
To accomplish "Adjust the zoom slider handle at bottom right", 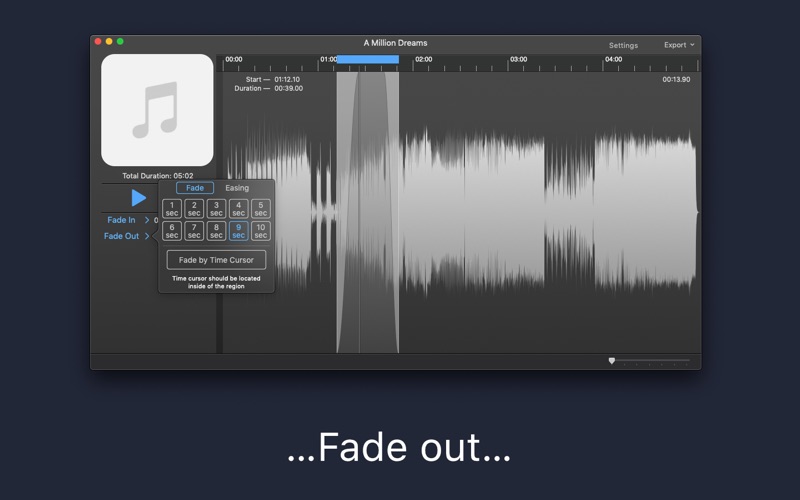I will coord(612,361).
